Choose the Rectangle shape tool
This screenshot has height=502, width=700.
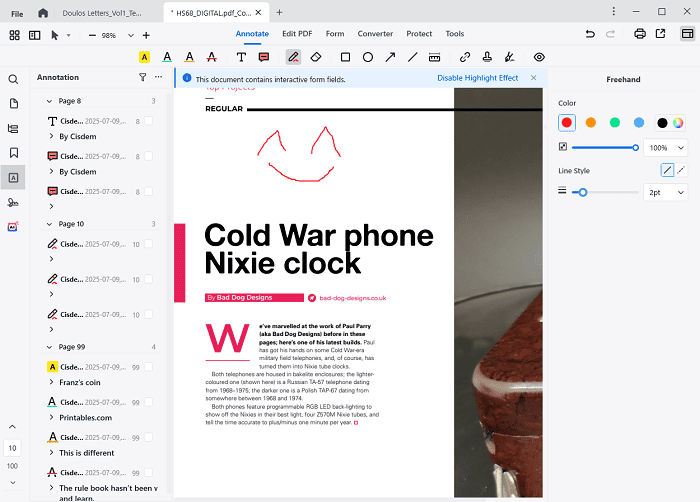point(345,57)
